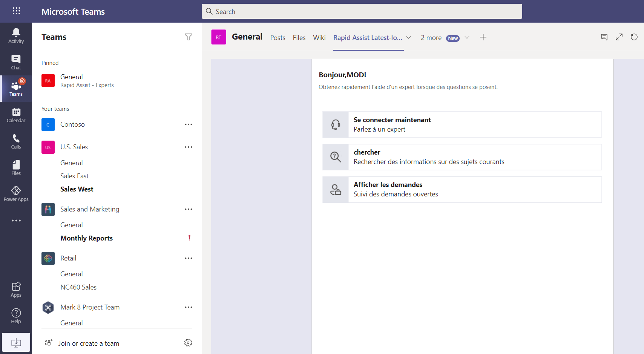Open more options for U.S. Sales team

coord(189,147)
